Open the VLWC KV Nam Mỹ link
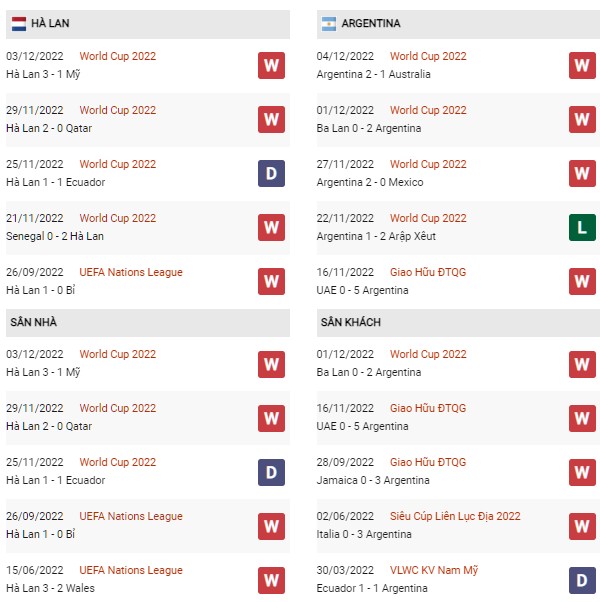 tap(434, 571)
